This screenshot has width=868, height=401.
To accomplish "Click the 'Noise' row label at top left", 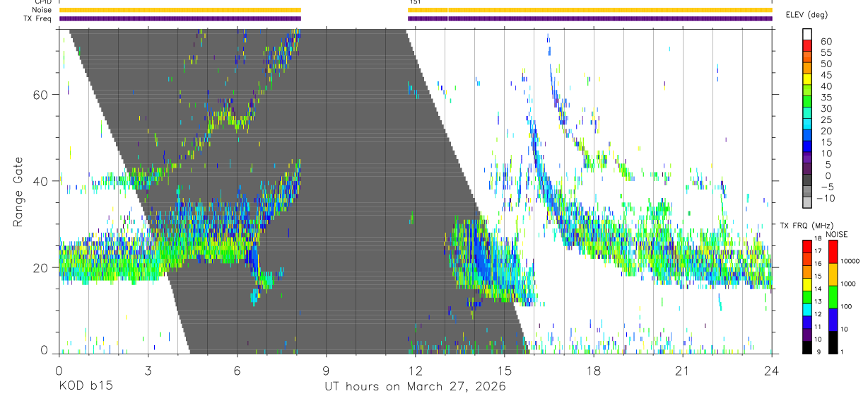I will [42, 10].
